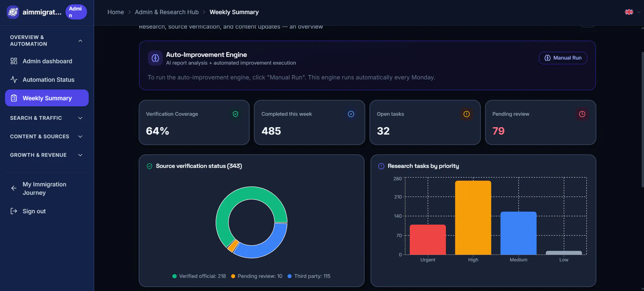Click the Sign out door icon
Image resolution: width=644 pixels, height=291 pixels.
pos(14,211)
